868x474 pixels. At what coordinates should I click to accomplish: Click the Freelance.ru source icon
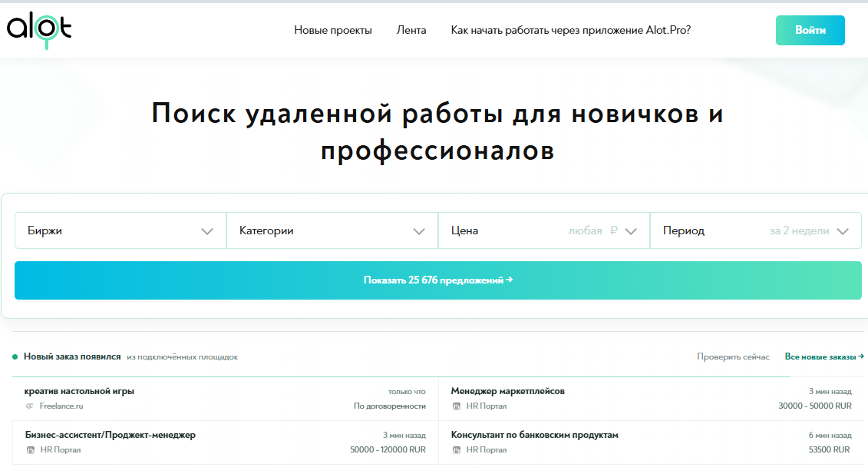[x=30, y=406]
